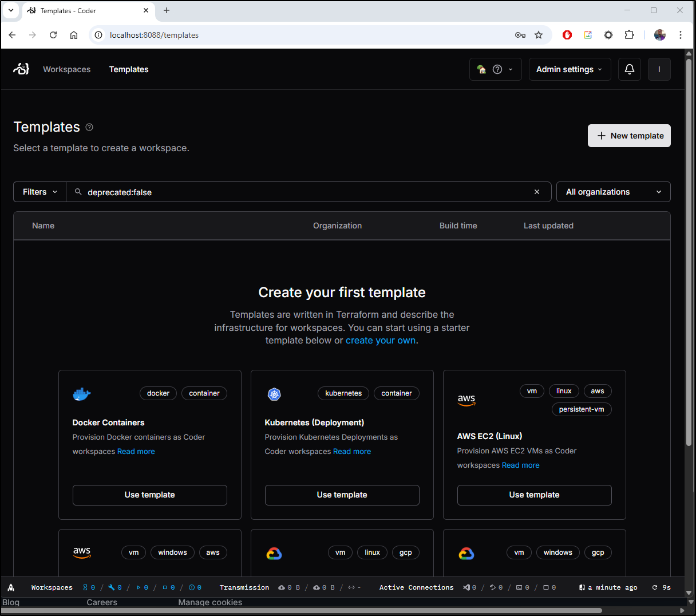
Task: Click the search magnifier icon
Action: pos(78,192)
